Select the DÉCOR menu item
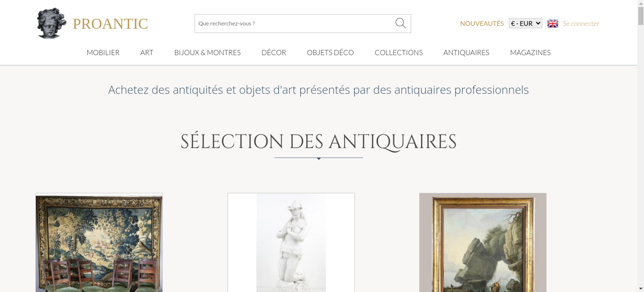 (274, 52)
